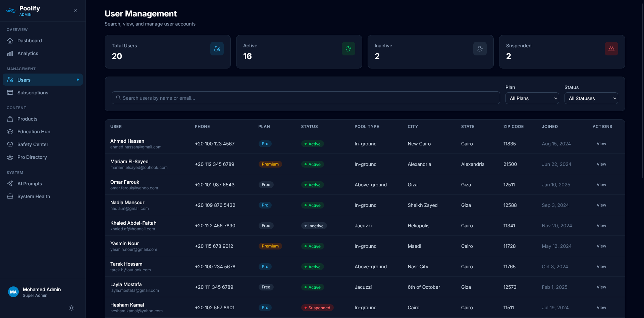Click phone number +20 109 876 5432
The width and height of the screenshot is (644, 318).
(x=215, y=205)
